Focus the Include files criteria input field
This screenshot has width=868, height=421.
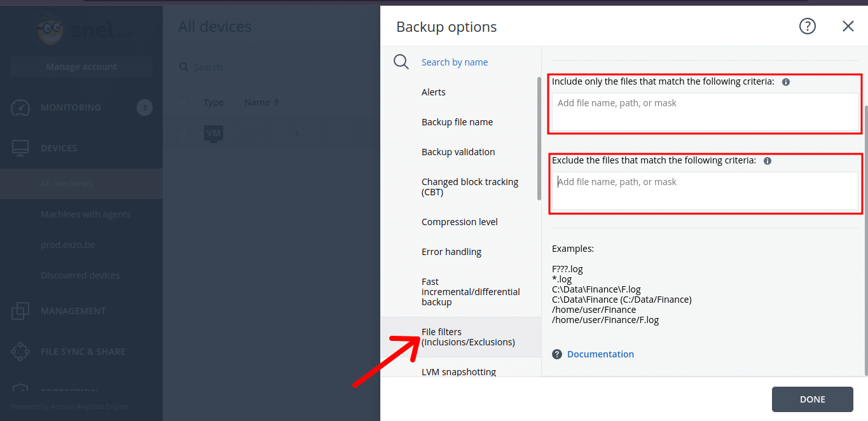705,111
